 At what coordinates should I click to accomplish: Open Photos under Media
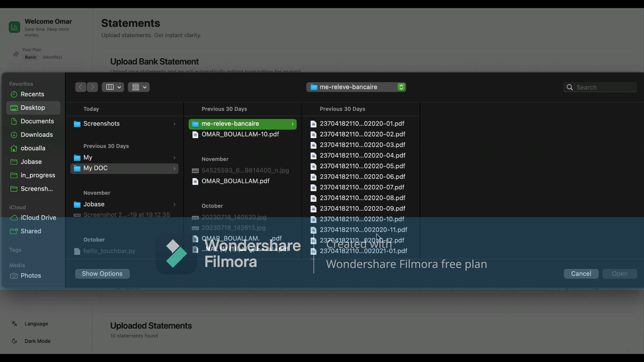(x=31, y=276)
